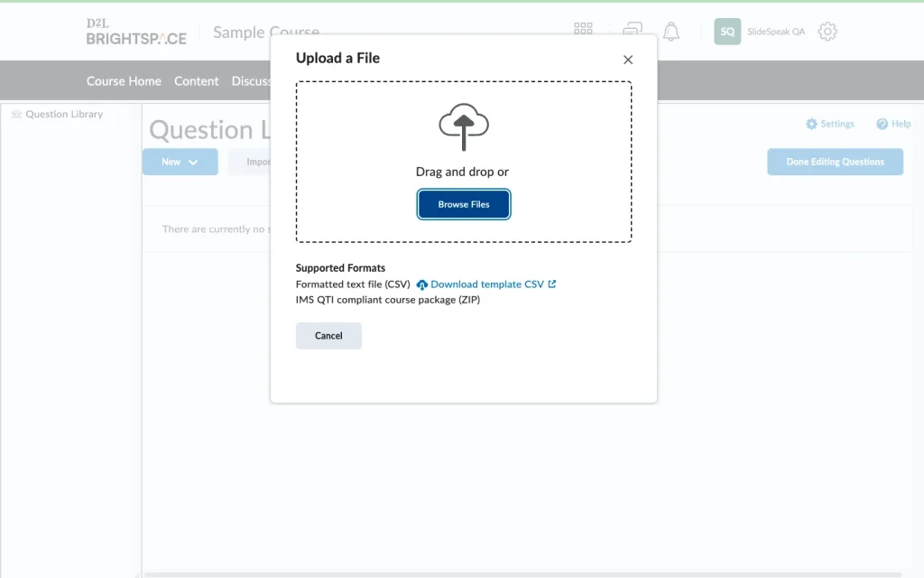Click Done Editing Questions button
924x578 pixels.
835,162
